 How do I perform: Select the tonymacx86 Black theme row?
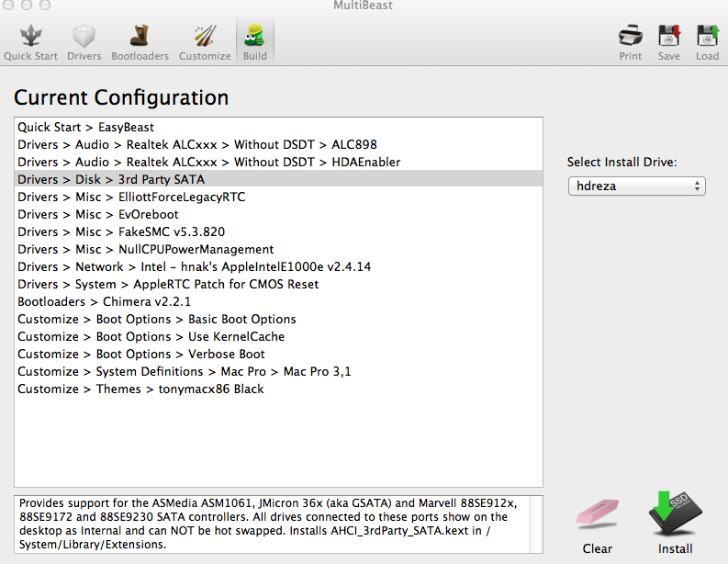click(278, 389)
